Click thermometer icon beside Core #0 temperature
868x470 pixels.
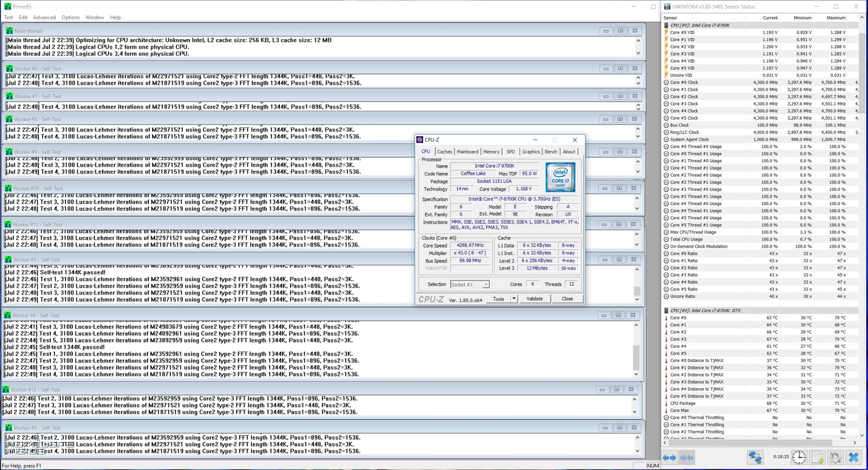pos(666,318)
